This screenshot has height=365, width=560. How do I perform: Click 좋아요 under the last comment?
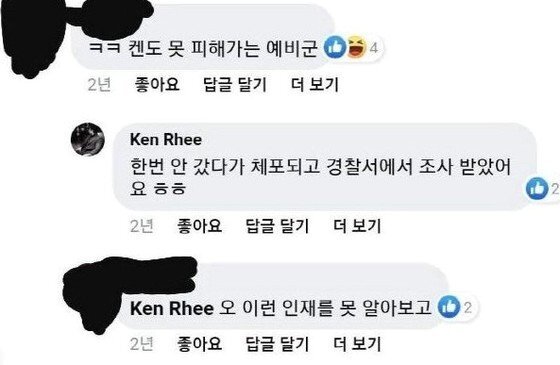199,344
